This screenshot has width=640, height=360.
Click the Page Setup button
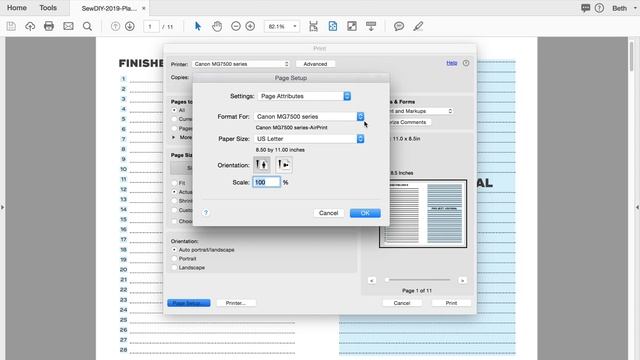point(189,303)
